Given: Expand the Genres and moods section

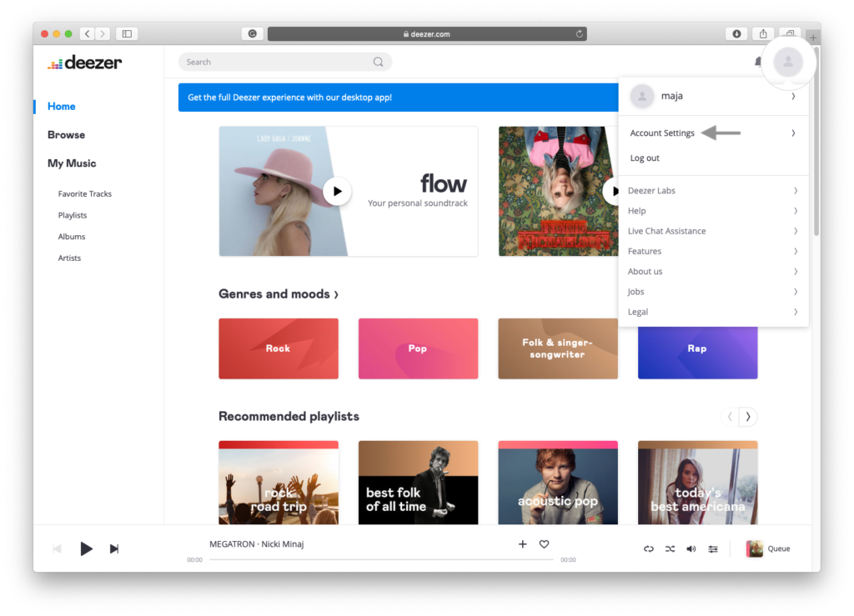Looking at the screenshot, I should click(x=278, y=294).
